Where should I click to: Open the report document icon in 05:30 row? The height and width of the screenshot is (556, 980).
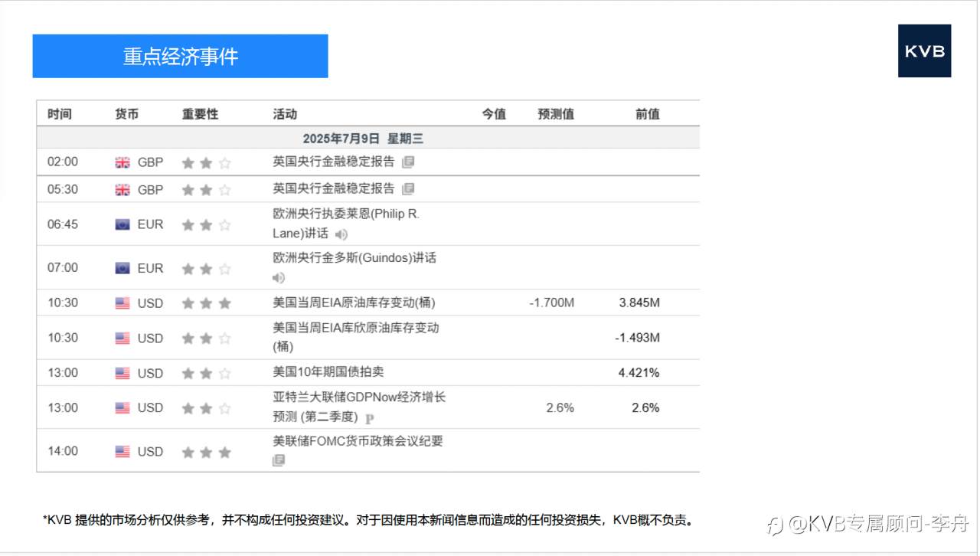coord(408,189)
